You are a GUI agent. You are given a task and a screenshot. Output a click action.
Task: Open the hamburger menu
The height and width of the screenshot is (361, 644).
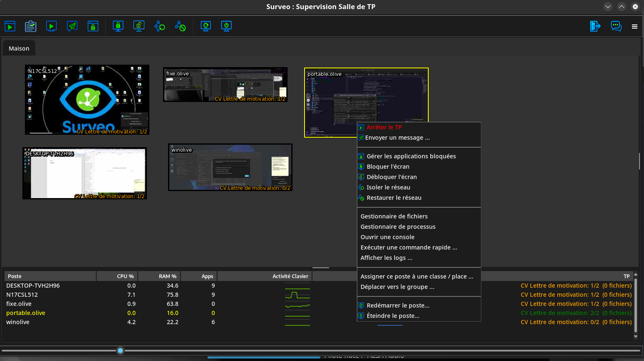coord(634,26)
